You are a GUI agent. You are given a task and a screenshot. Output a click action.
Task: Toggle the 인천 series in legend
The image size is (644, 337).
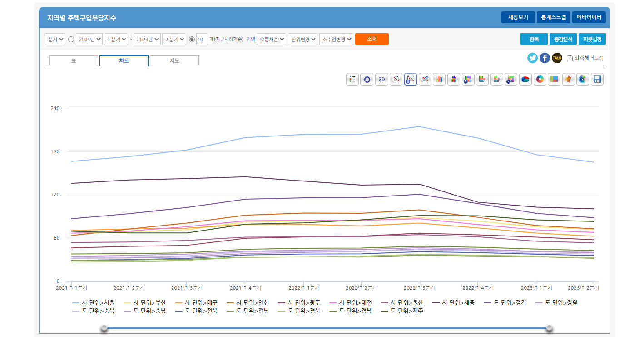pyautogui.click(x=248, y=302)
